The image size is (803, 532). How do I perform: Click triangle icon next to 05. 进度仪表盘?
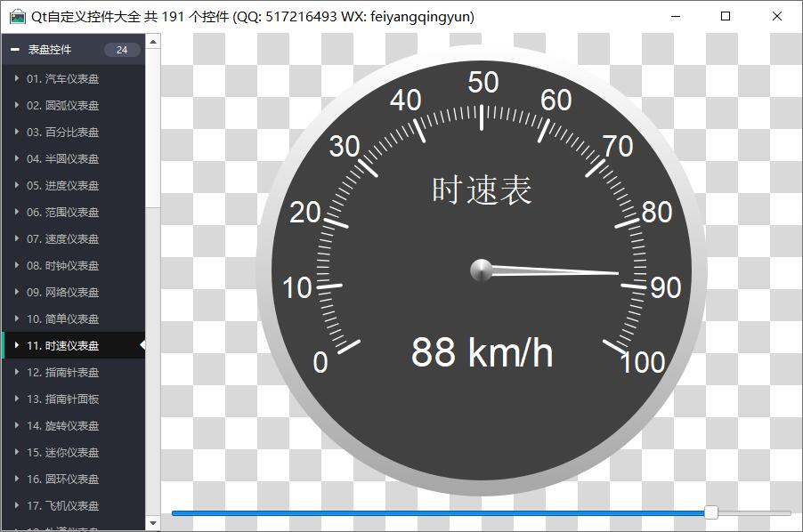tap(17, 185)
